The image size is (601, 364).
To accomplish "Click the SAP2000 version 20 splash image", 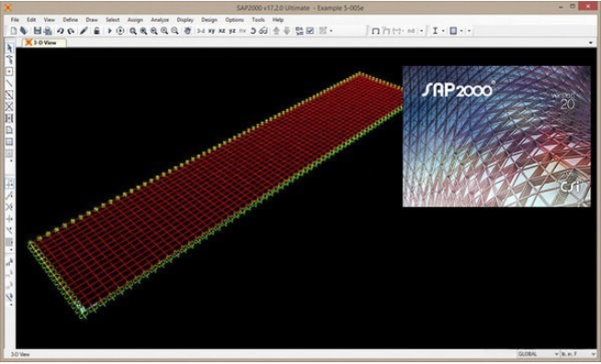I will [x=496, y=136].
